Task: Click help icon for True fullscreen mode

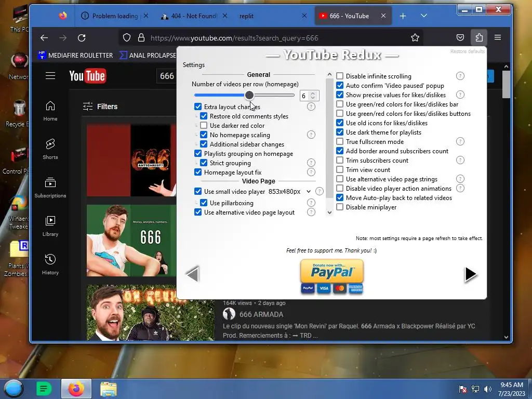Action: click(460, 141)
